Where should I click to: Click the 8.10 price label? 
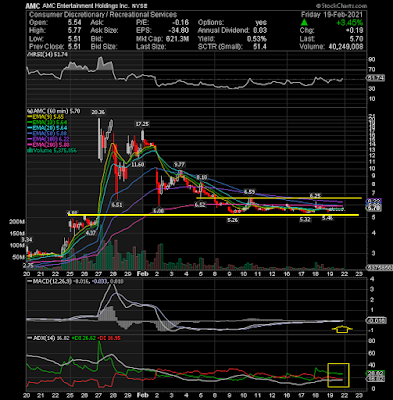coord(202,177)
